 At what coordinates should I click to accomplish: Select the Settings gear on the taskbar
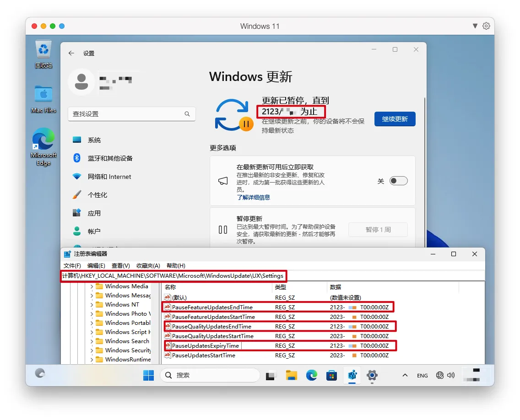point(372,375)
